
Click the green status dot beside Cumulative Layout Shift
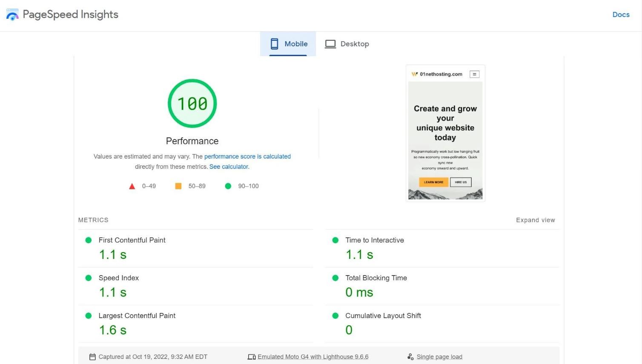pos(335,316)
